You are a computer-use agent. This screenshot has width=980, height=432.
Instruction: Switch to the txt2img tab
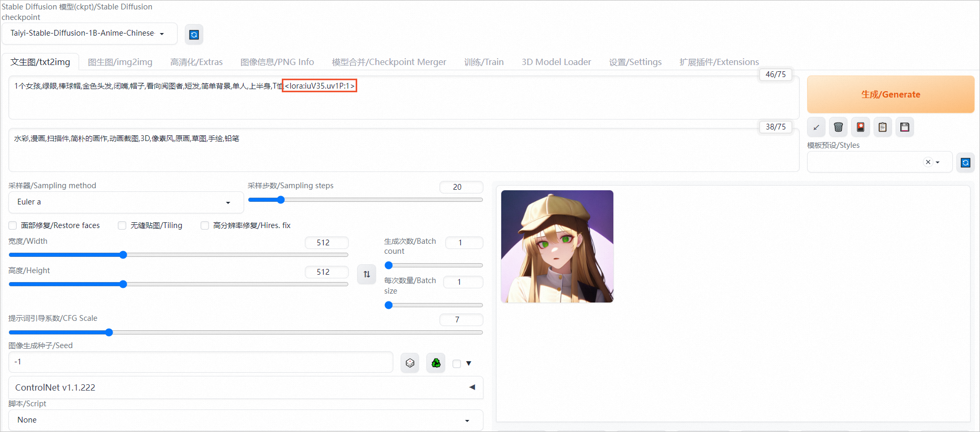tap(40, 62)
